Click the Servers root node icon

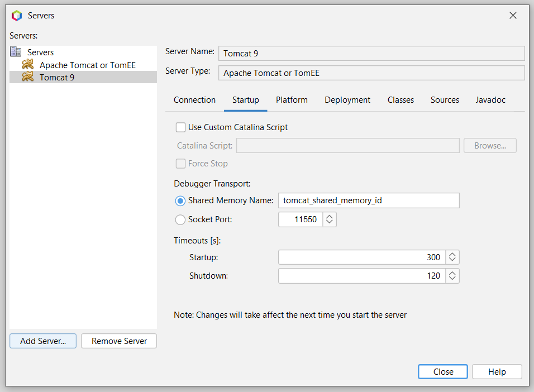[x=16, y=51]
